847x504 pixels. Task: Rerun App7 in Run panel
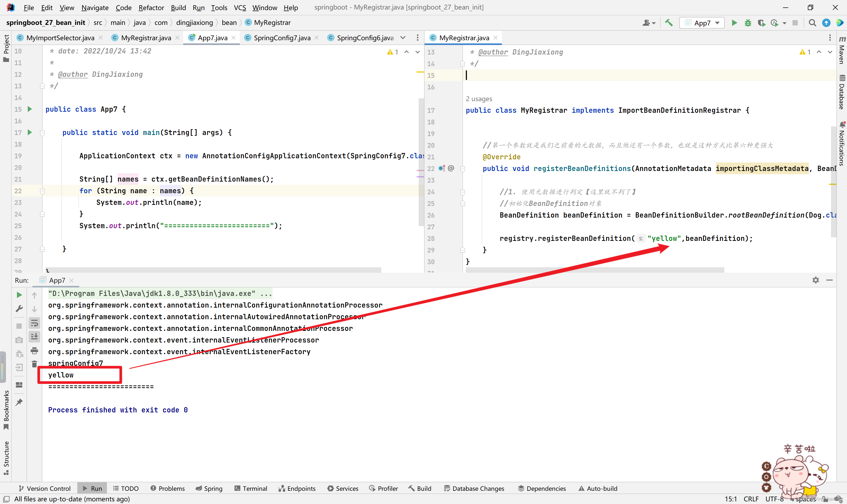[19, 295]
